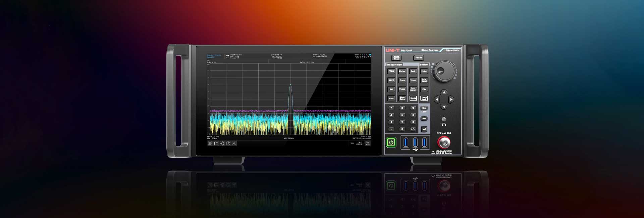
Task: Toggle the green power button
Action: pyautogui.click(x=391, y=143)
